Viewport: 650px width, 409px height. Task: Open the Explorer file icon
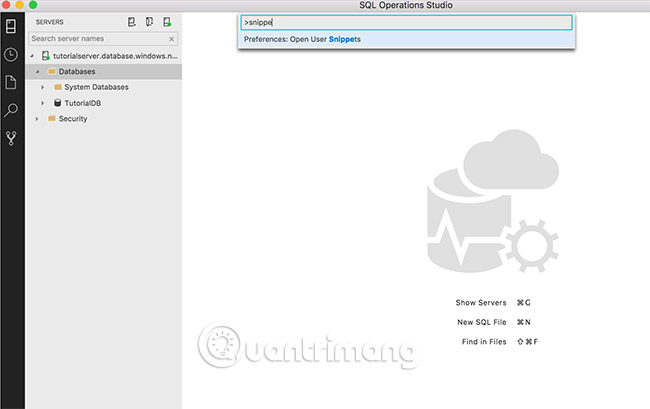(11, 82)
